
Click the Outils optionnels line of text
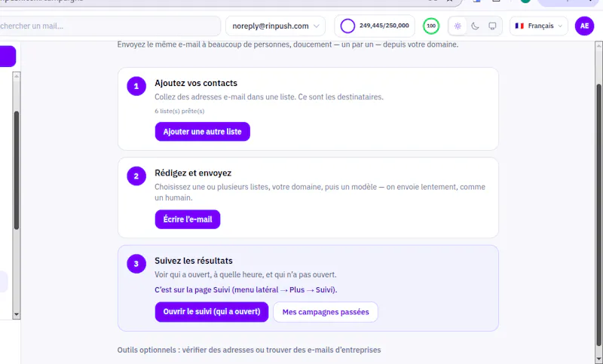249,350
